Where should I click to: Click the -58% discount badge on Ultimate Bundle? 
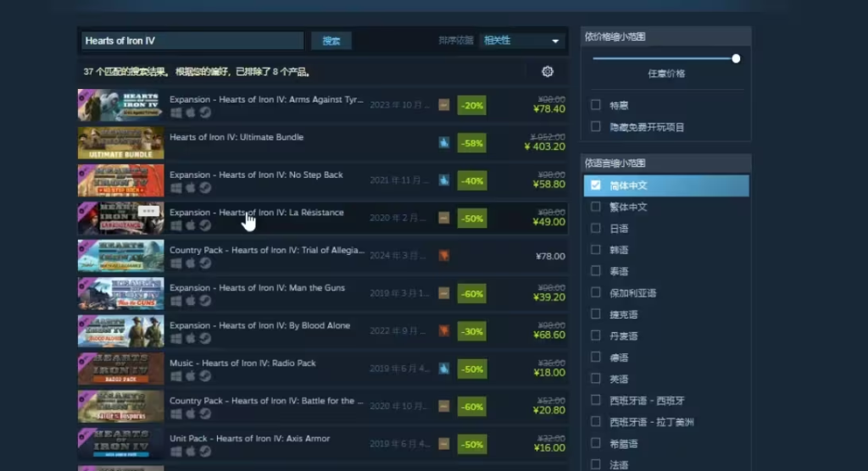click(471, 143)
